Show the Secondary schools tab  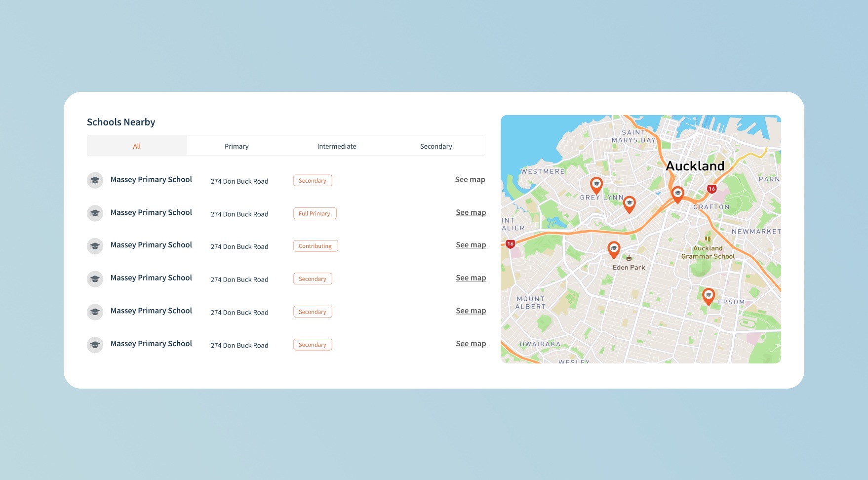coord(436,146)
